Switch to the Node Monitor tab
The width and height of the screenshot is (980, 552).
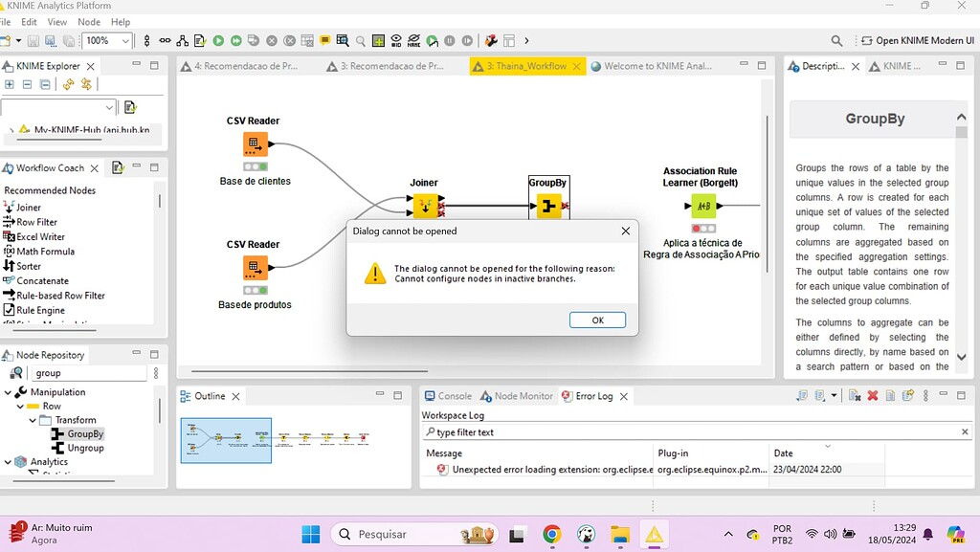coord(517,396)
